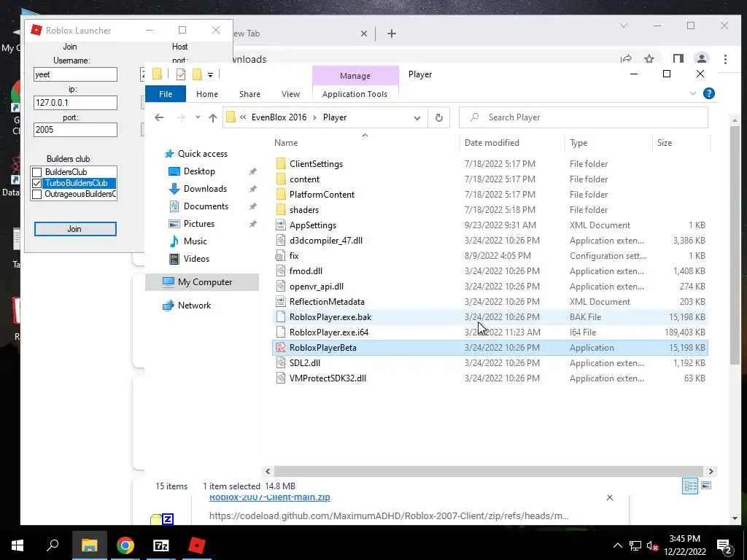
Task: Select the ReflectionMetadata file icon
Action: click(281, 301)
